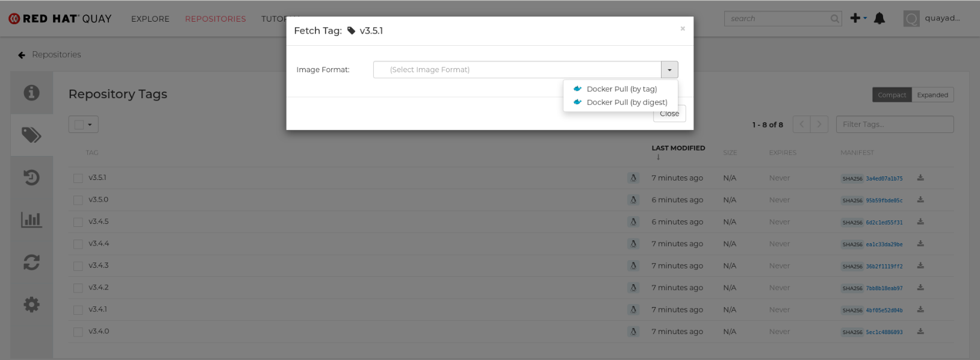This screenshot has height=360, width=980.
Task: Open the repository mirroring sync icon
Action: [x=31, y=262]
